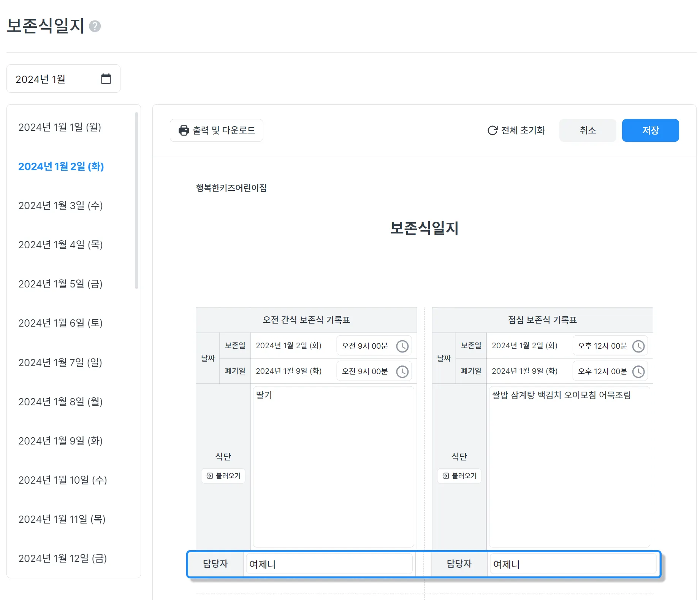The width and height of the screenshot is (700, 600).
Task: Click lunch 폐기일 date 2024년 1월 9일 (화)
Action: click(x=525, y=371)
